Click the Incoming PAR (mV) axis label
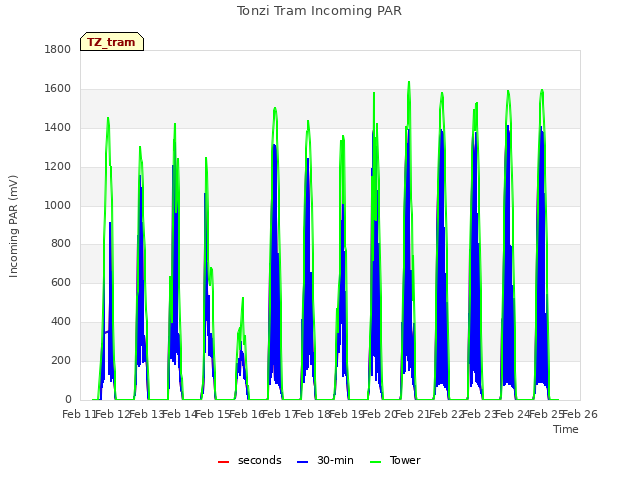The image size is (640, 480). point(13,227)
